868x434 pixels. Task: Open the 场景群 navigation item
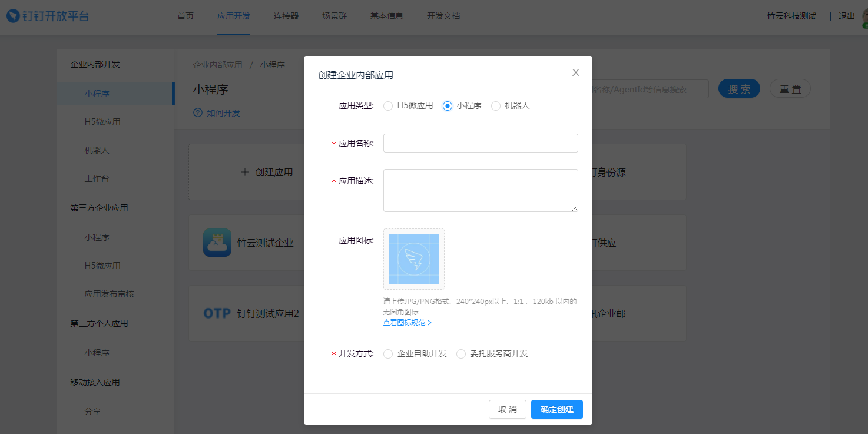click(x=334, y=16)
